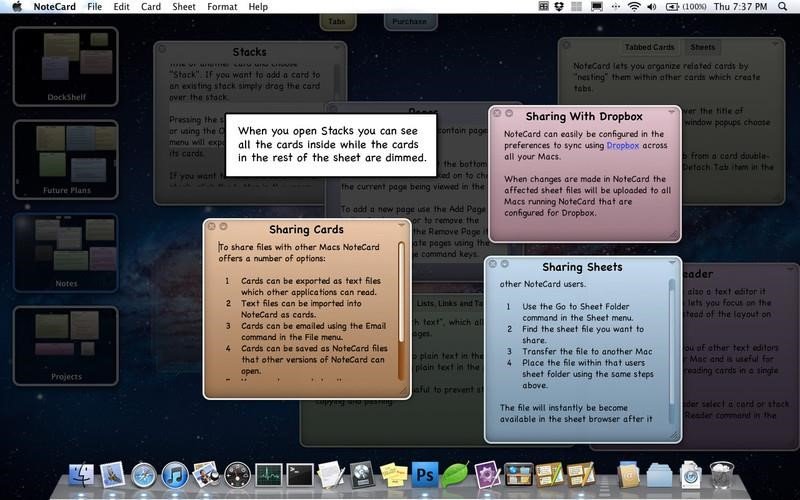800x500 pixels.
Task: Open the Edit menu
Action: [121, 7]
